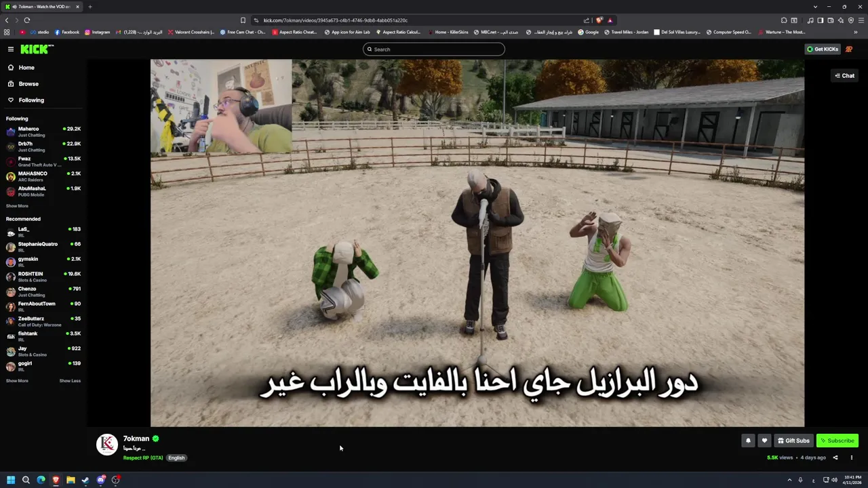Click the green Subscribe button
This screenshot has width=868, height=488.
(x=837, y=441)
